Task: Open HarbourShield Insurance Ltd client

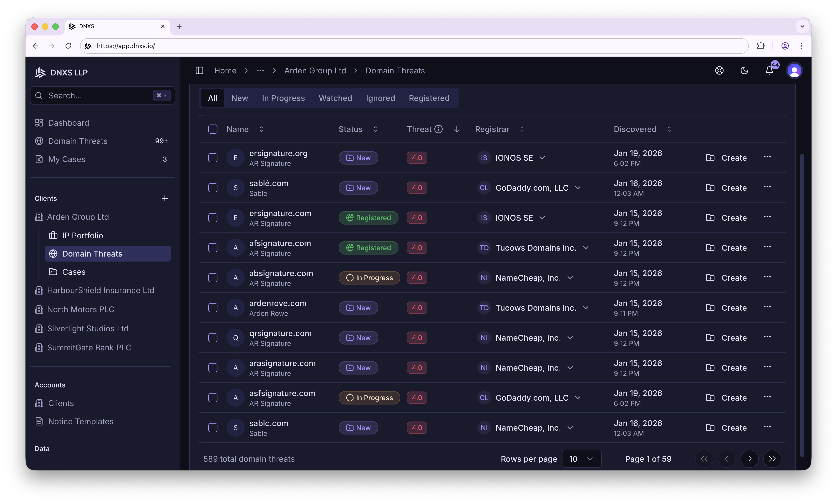Action: pyautogui.click(x=100, y=291)
